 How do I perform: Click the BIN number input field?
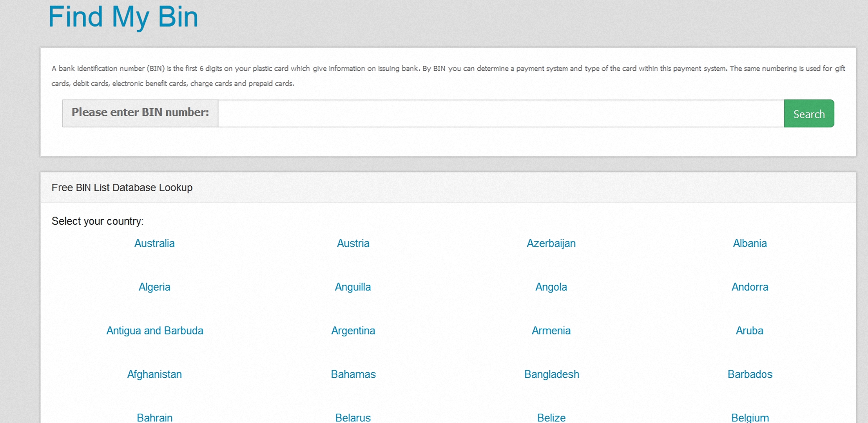pos(500,114)
